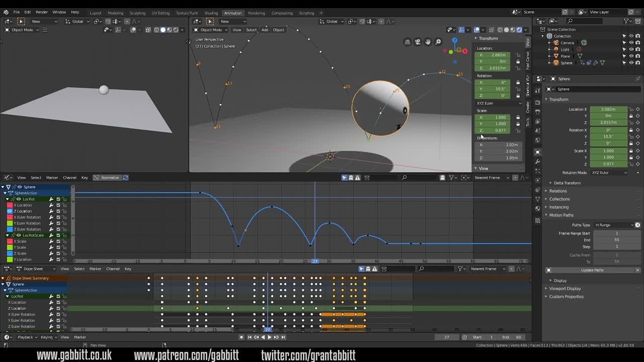Click the Update Paths button

click(592, 270)
